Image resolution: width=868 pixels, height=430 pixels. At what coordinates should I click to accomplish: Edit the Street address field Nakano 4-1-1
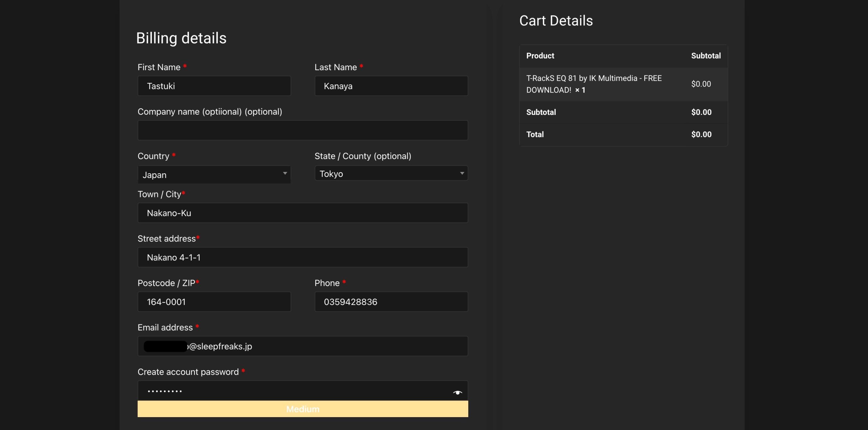click(303, 257)
